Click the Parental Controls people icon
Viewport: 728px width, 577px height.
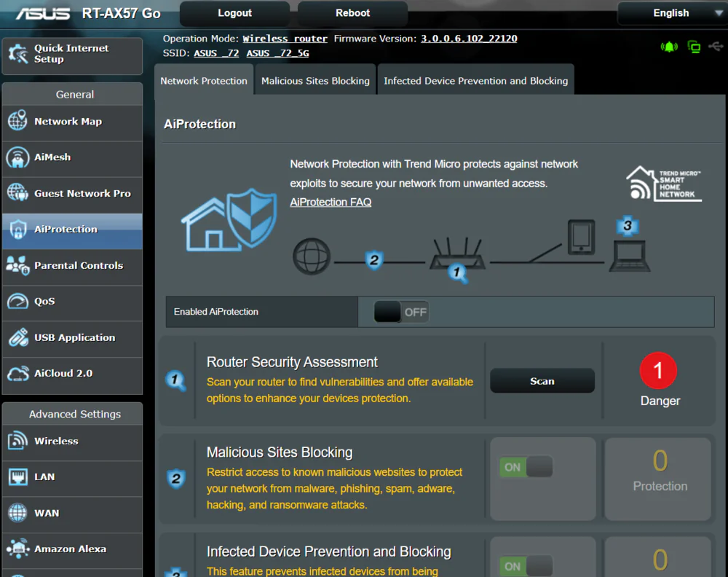click(x=17, y=265)
